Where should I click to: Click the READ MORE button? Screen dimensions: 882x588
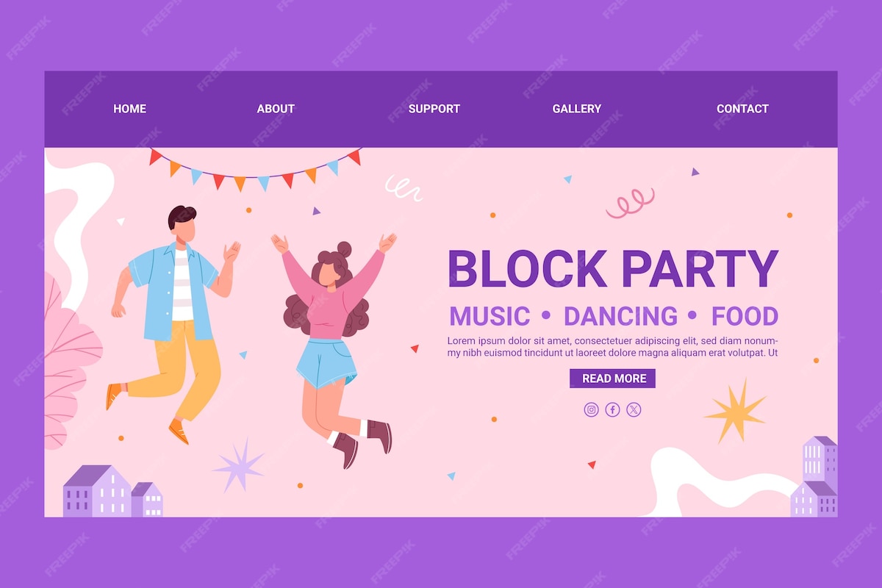coord(613,379)
